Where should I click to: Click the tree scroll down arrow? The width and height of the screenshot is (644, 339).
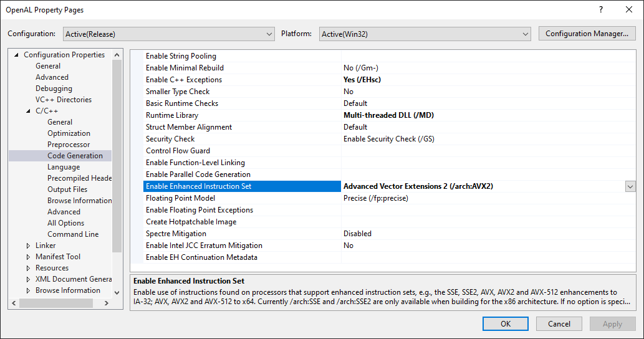click(x=117, y=293)
